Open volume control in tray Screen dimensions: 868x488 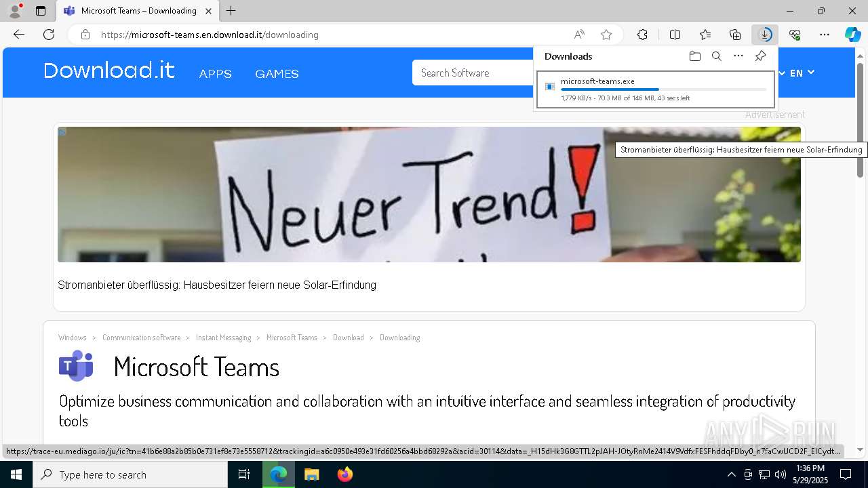pos(781,474)
